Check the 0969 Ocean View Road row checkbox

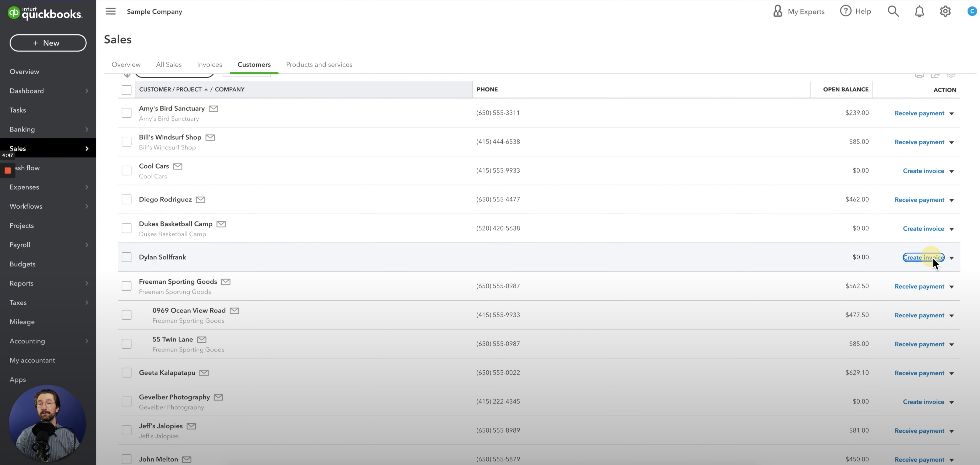point(126,315)
